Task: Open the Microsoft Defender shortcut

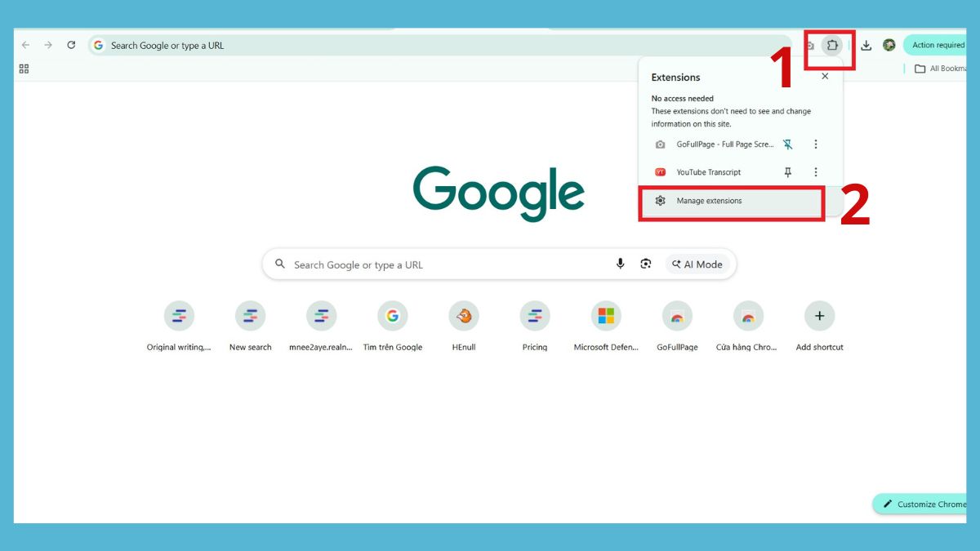Action: [606, 326]
